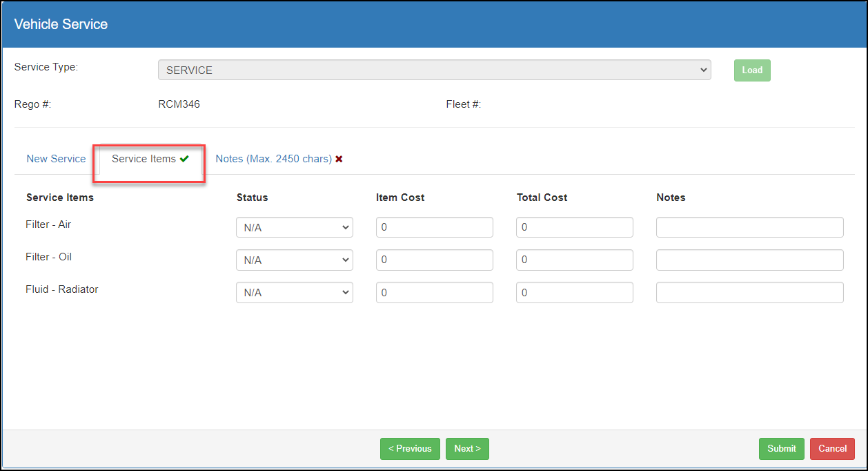Open the Notes (Max. 2450 chars) tab
The height and width of the screenshot is (471, 868).
279,159
